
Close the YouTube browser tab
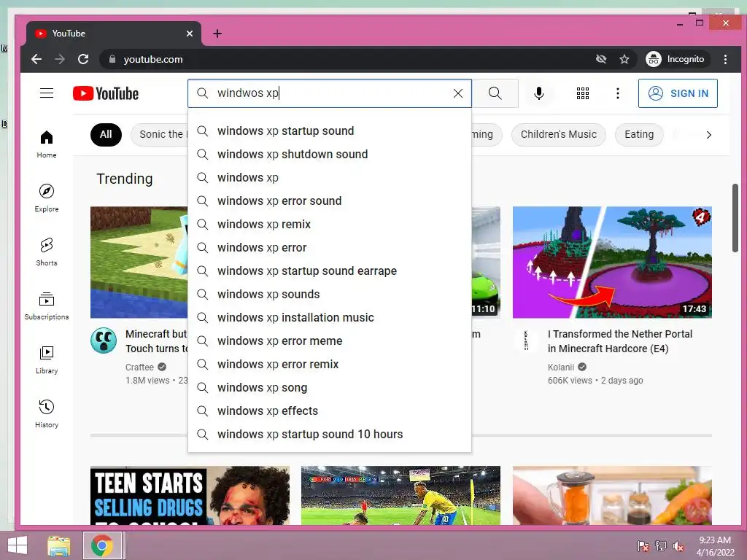(x=190, y=34)
